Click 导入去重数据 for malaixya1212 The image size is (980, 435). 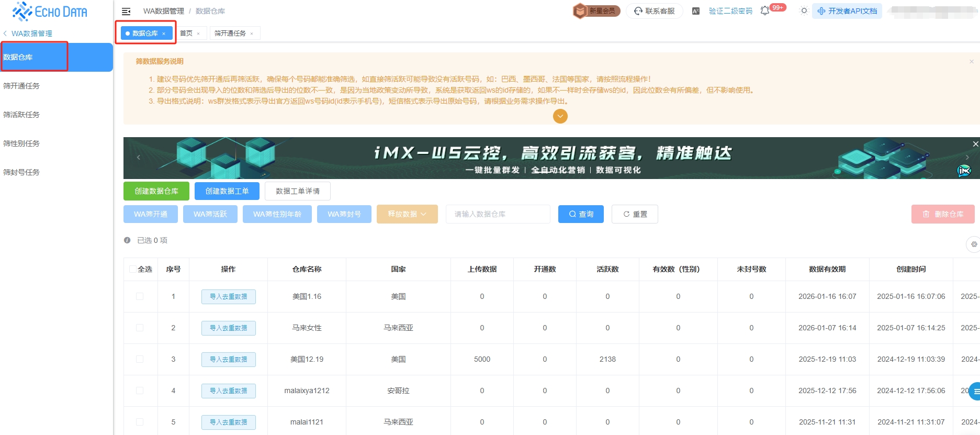[229, 391]
